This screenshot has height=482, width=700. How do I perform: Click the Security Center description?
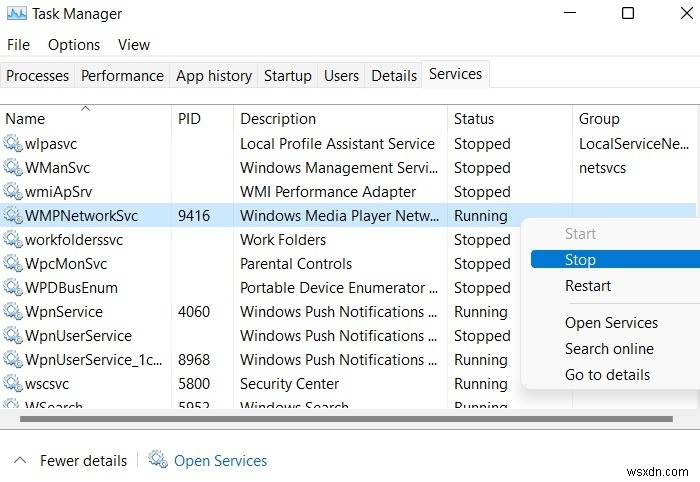(x=289, y=383)
